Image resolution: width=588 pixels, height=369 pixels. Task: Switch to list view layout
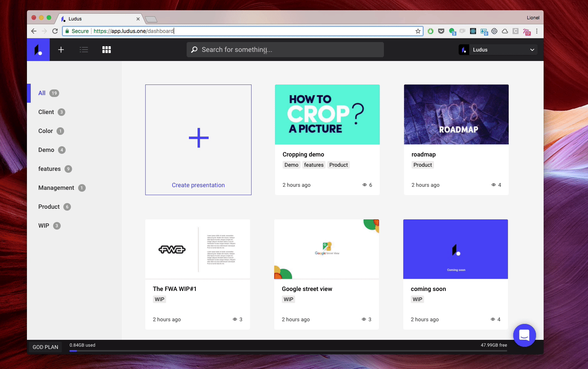click(x=84, y=50)
